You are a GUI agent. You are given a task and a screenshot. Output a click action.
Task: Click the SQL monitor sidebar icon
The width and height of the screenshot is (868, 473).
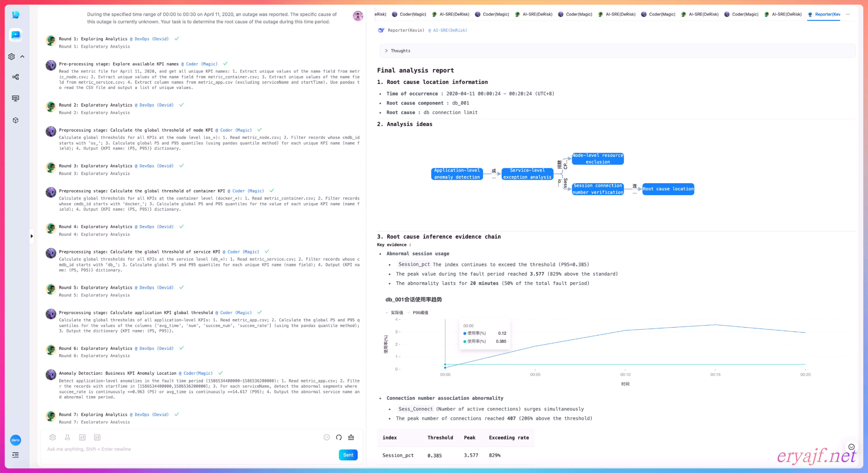(x=15, y=98)
